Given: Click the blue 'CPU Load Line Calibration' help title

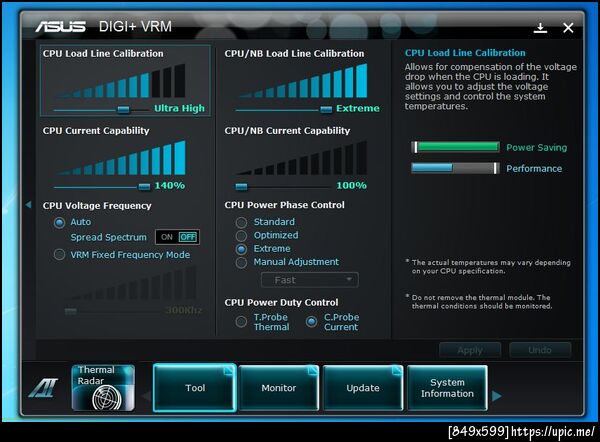Looking at the screenshot, I should point(465,53).
